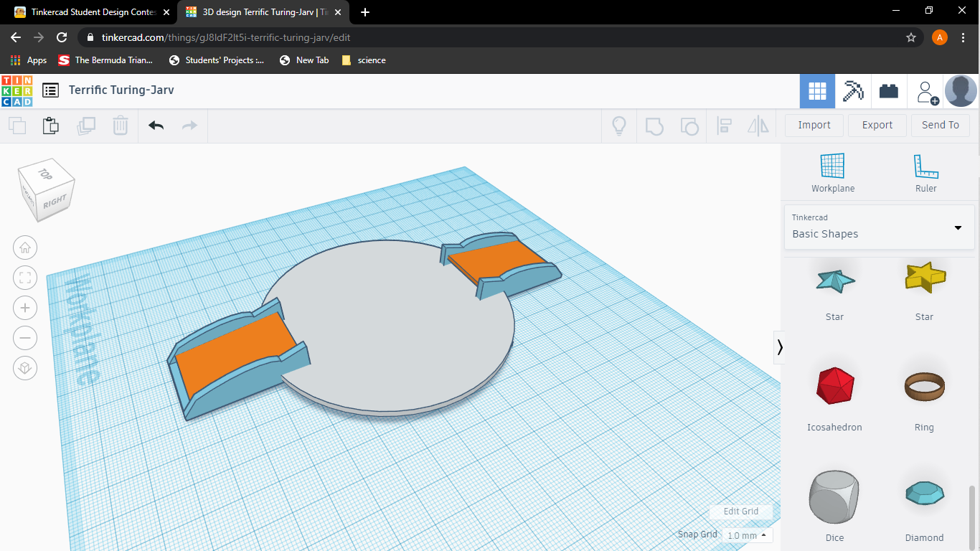Click the Redo arrow

tap(189, 126)
